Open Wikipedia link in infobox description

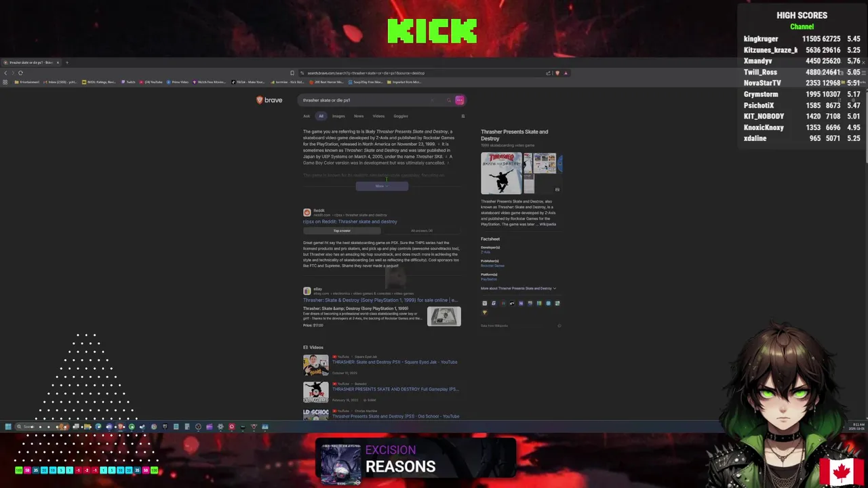pos(548,224)
